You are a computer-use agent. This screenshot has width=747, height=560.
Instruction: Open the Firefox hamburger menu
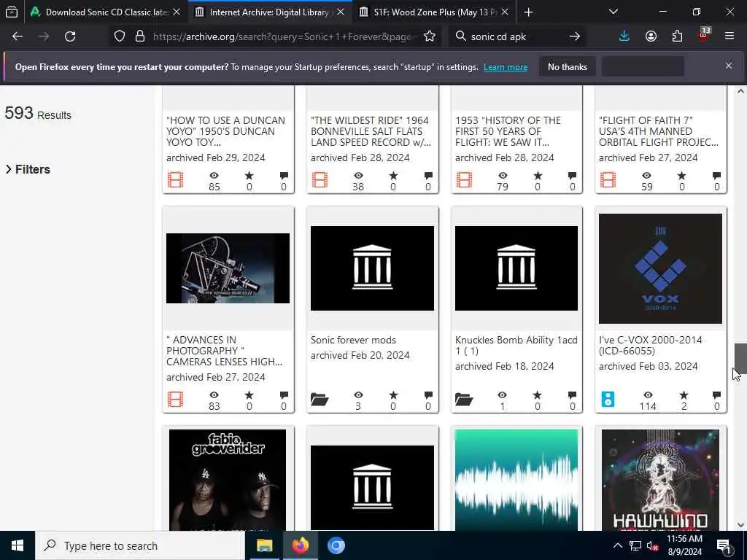point(729,36)
